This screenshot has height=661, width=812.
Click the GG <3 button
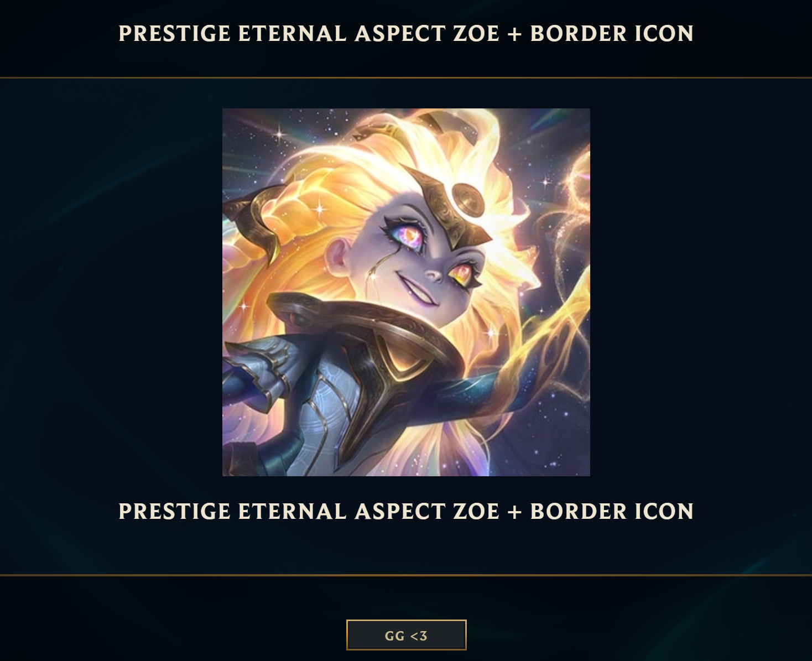406,635
